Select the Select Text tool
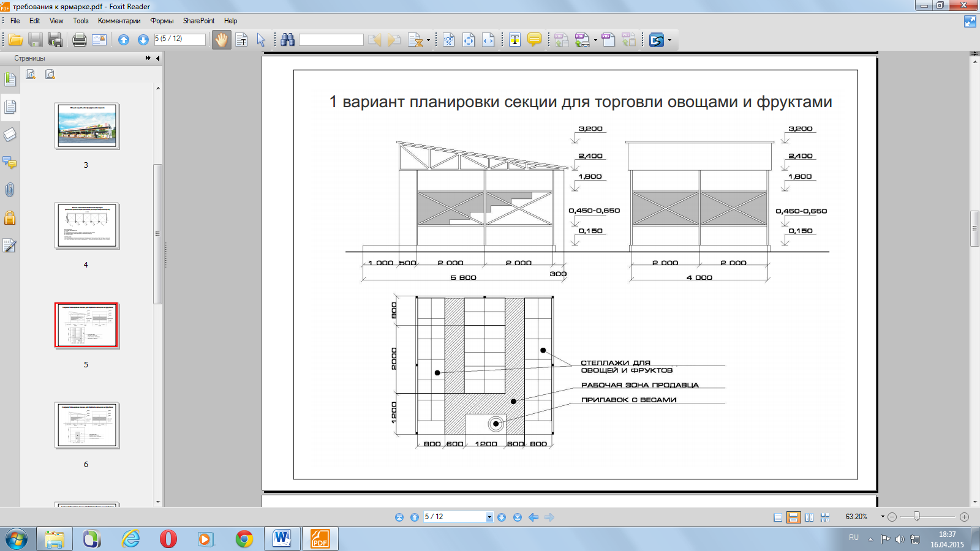 241,40
